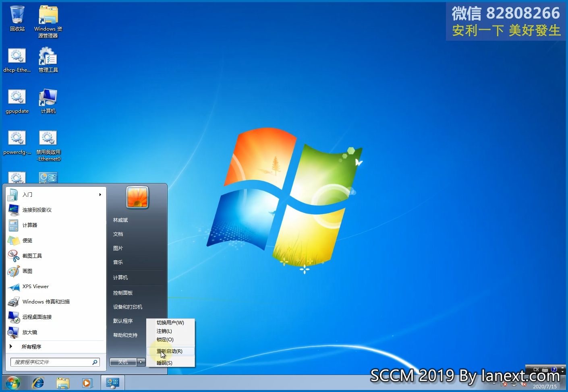Open Windows Explorer from taskbar
This screenshot has width=568, height=392.
(x=63, y=383)
